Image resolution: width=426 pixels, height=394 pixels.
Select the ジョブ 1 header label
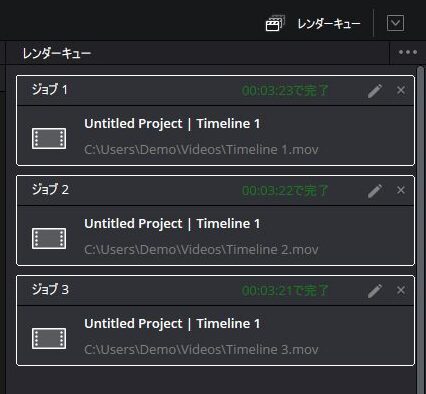(x=49, y=89)
